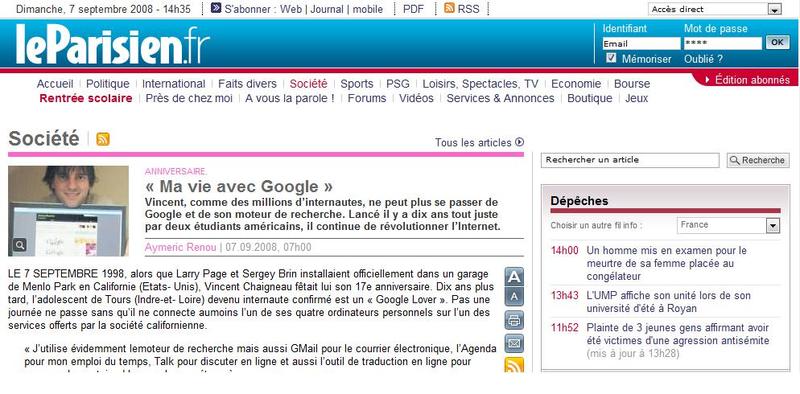Select Rentrée scolaire in navigation
Screen dimensions: 800x394
86,98
